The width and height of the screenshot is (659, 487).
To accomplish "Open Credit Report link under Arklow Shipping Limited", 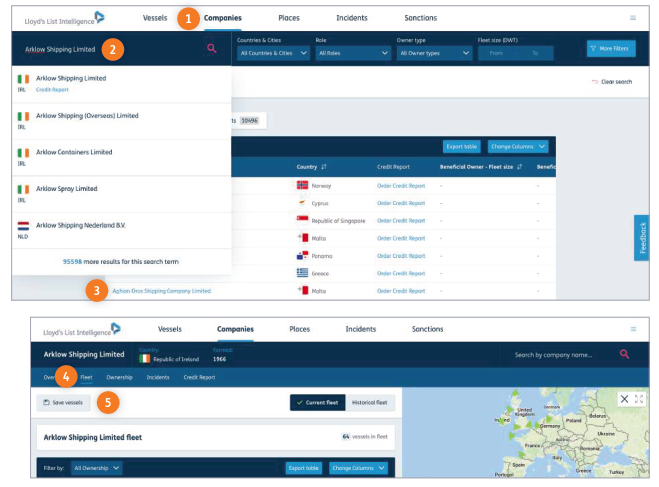I will [52, 90].
